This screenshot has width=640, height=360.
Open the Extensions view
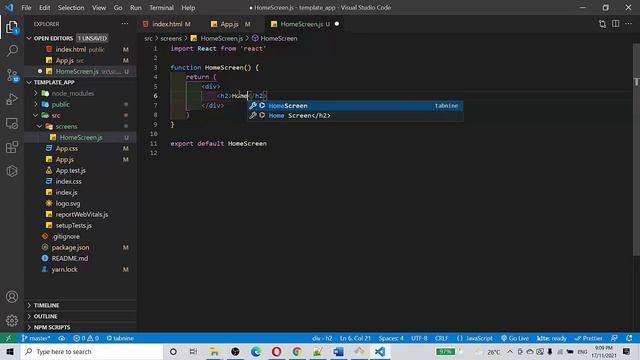12,147
